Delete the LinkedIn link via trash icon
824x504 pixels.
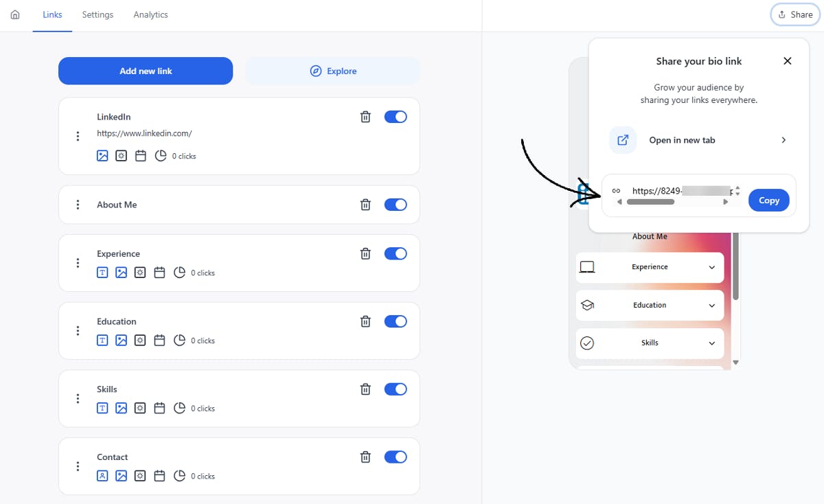365,117
